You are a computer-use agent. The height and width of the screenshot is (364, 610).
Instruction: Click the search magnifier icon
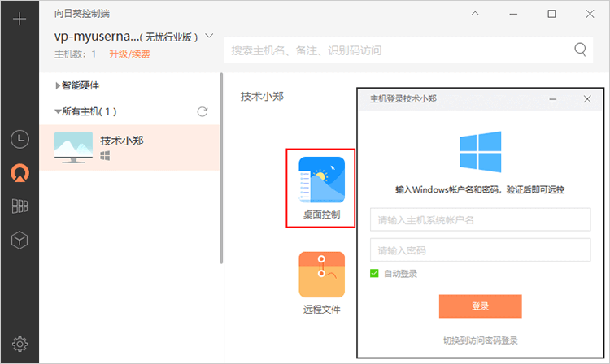coord(580,50)
